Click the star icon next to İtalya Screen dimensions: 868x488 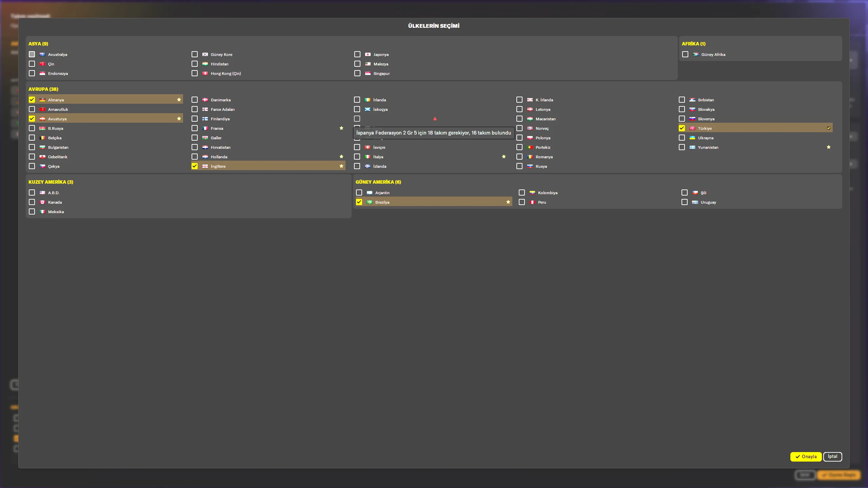pyautogui.click(x=504, y=157)
